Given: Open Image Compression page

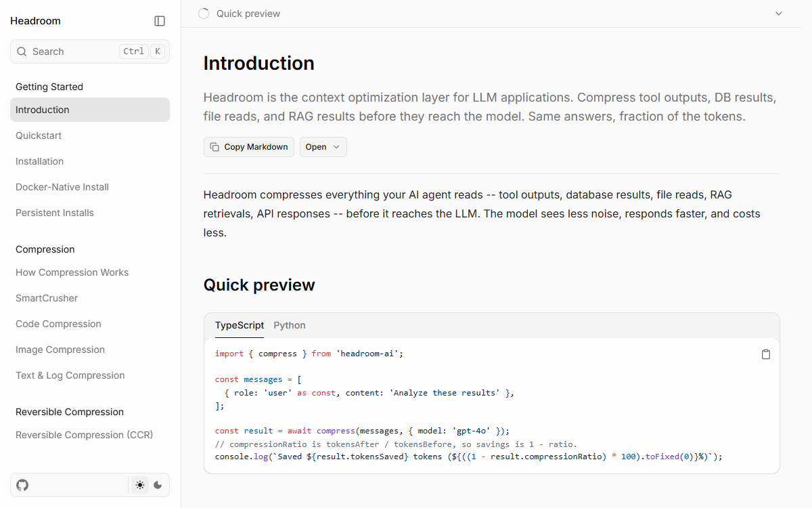Looking at the screenshot, I should [x=90, y=350].
